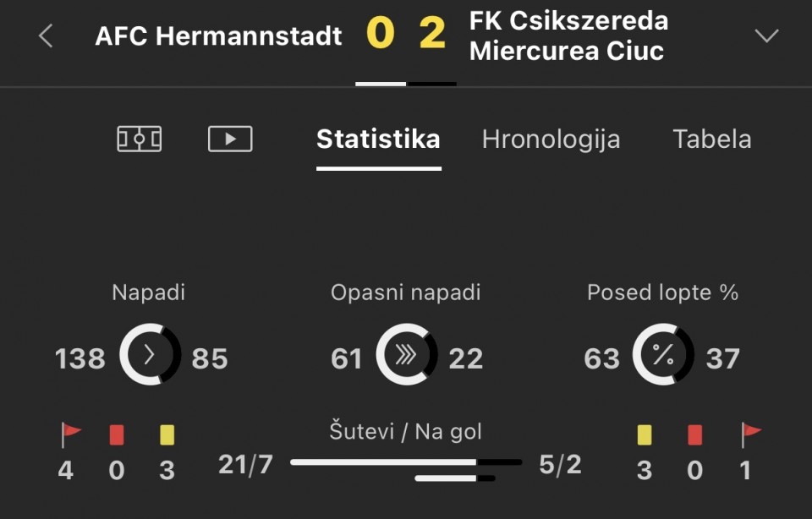Tap the away team yellow card icon
This screenshot has height=519, width=812.
645,434
